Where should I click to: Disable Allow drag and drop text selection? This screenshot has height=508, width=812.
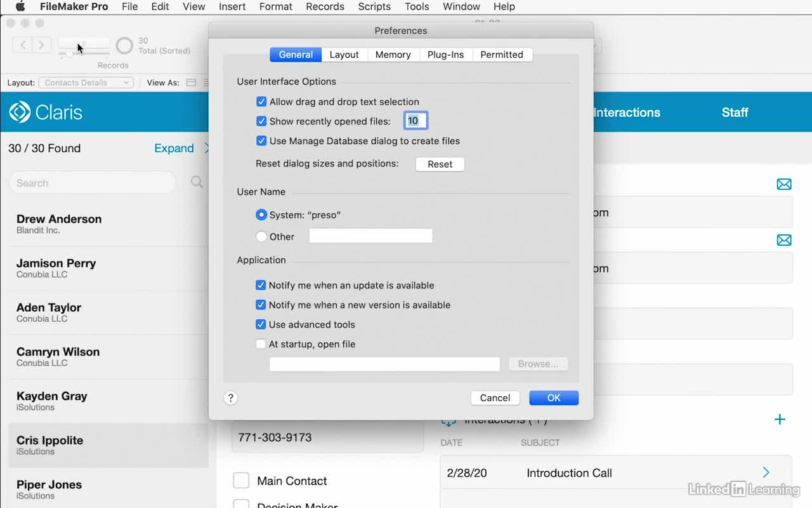pos(261,102)
